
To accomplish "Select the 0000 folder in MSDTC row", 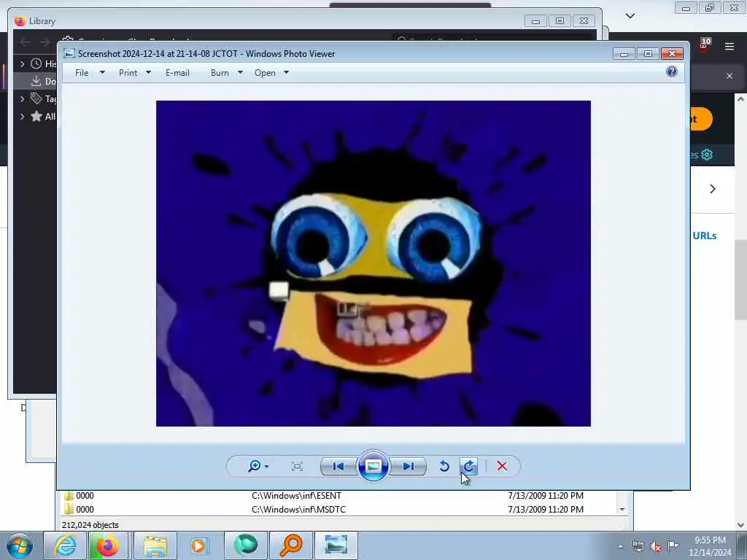I will click(85, 510).
